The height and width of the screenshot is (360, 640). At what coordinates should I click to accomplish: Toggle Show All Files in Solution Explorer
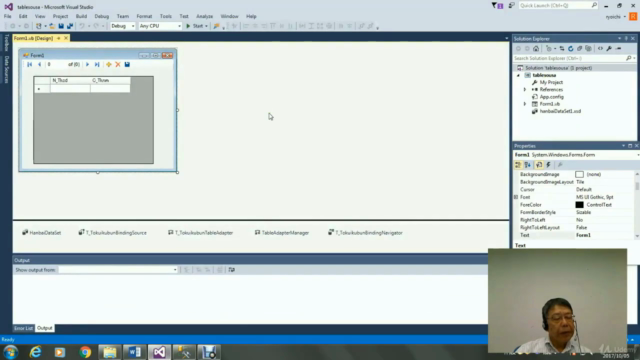(588, 49)
